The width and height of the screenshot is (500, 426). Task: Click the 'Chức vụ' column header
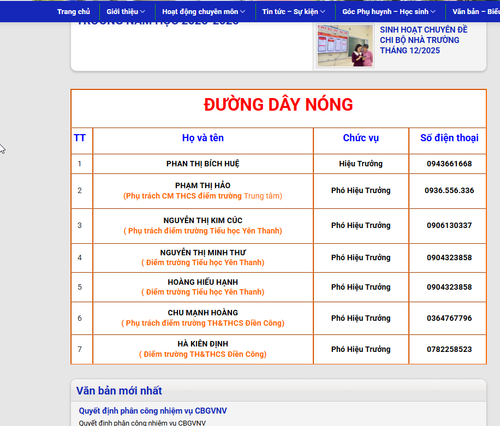(361, 138)
